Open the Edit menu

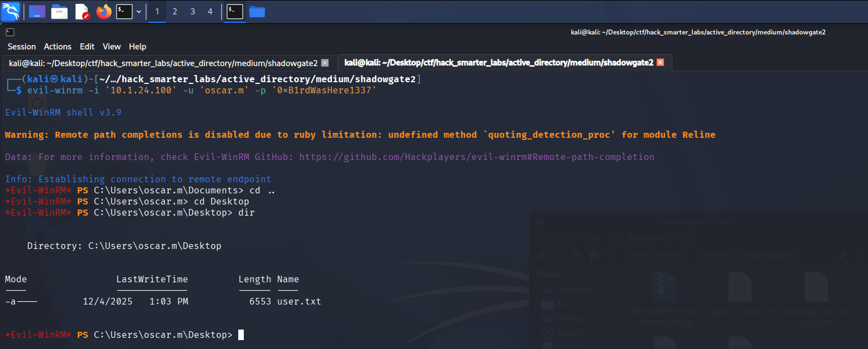(87, 47)
